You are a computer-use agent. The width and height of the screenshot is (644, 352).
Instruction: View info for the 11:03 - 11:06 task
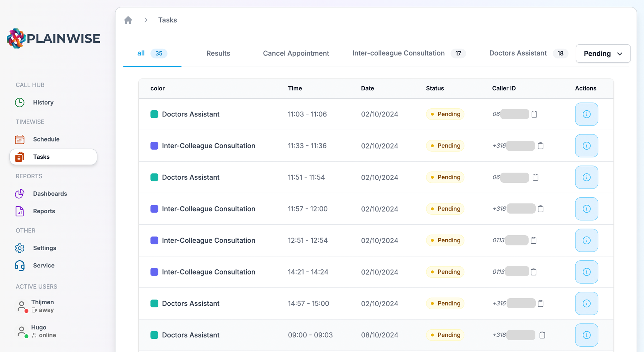(x=586, y=114)
